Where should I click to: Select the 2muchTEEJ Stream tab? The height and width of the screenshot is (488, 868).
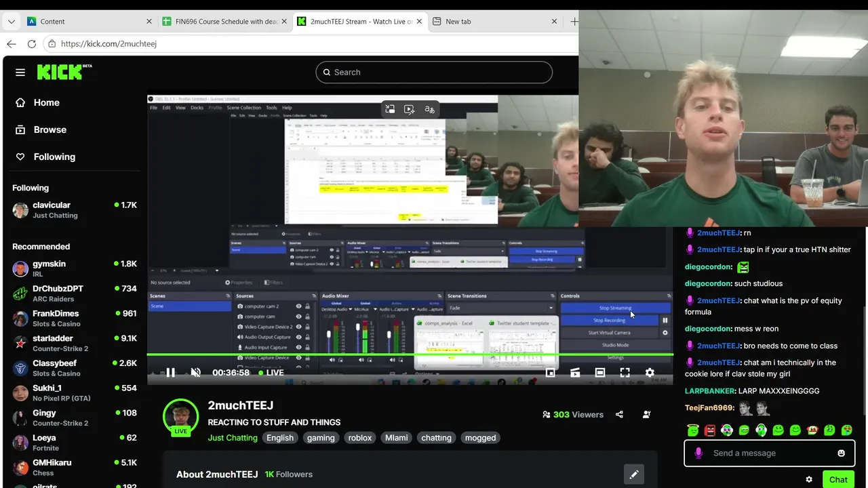click(360, 22)
